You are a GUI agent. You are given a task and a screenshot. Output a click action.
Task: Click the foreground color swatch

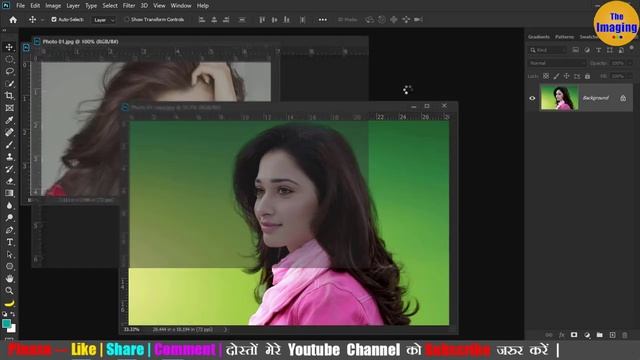pyautogui.click(x=6, y=324)
